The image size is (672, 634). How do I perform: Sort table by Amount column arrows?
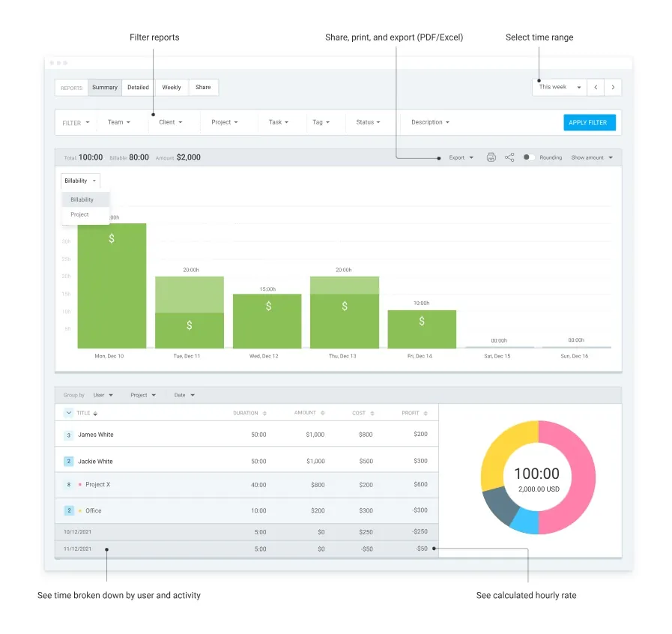point(323,413)
